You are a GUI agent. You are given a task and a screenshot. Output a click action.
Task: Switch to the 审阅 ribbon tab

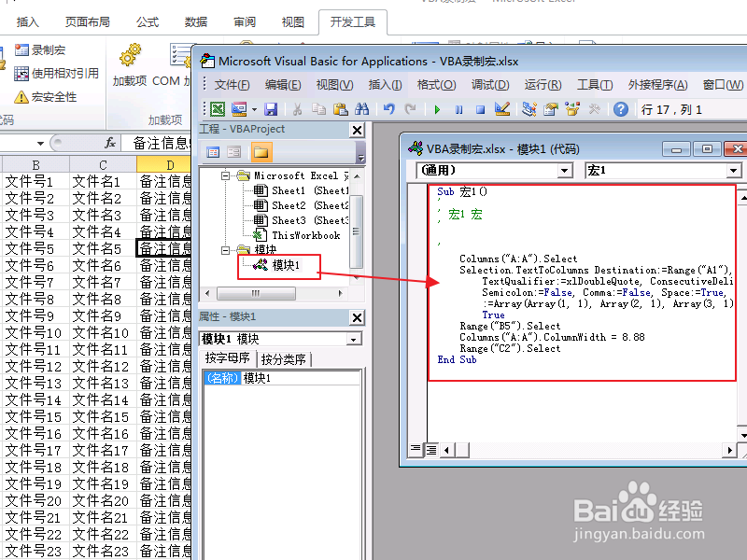click(245, 21)
